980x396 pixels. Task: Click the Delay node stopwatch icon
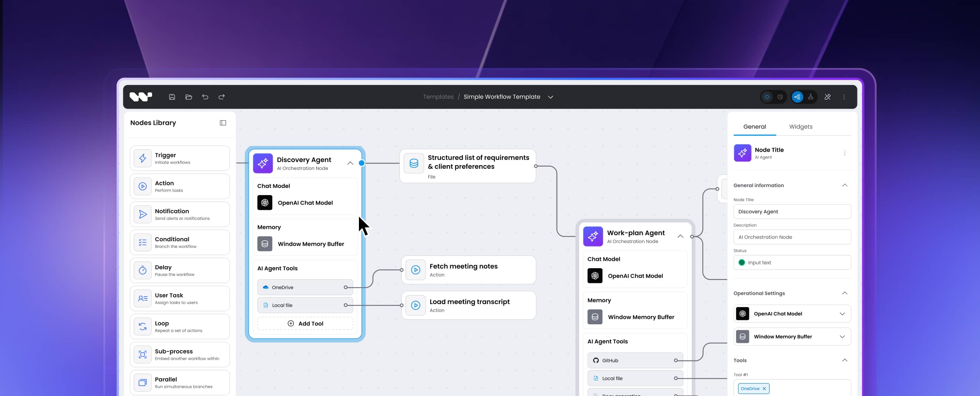[x=142, y=270]
